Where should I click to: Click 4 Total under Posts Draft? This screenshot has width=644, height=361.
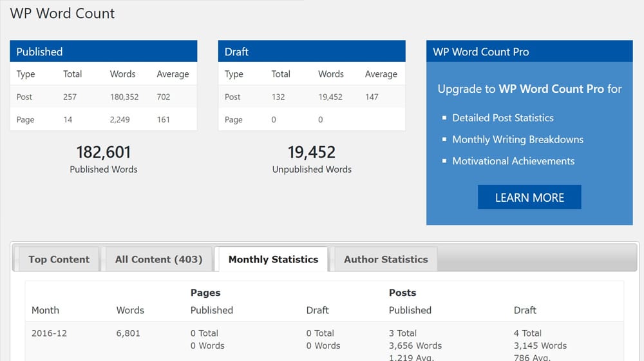click(x=527, y=333)
